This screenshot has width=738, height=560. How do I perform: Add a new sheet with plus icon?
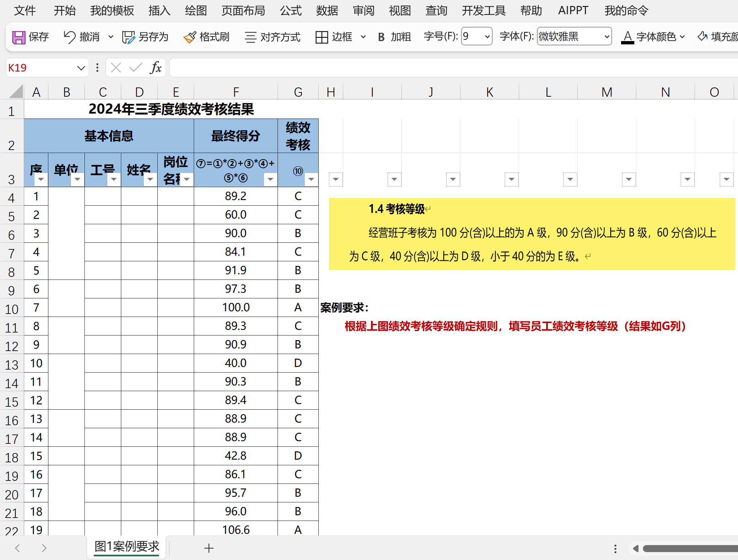click(209, 548)
